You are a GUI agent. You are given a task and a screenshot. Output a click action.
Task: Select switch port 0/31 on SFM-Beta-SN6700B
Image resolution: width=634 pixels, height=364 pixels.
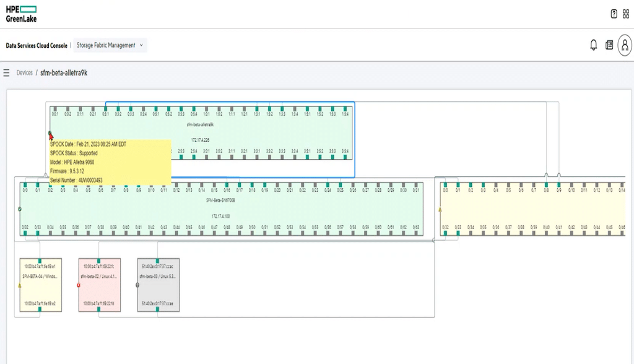click(x=415, y=185)
